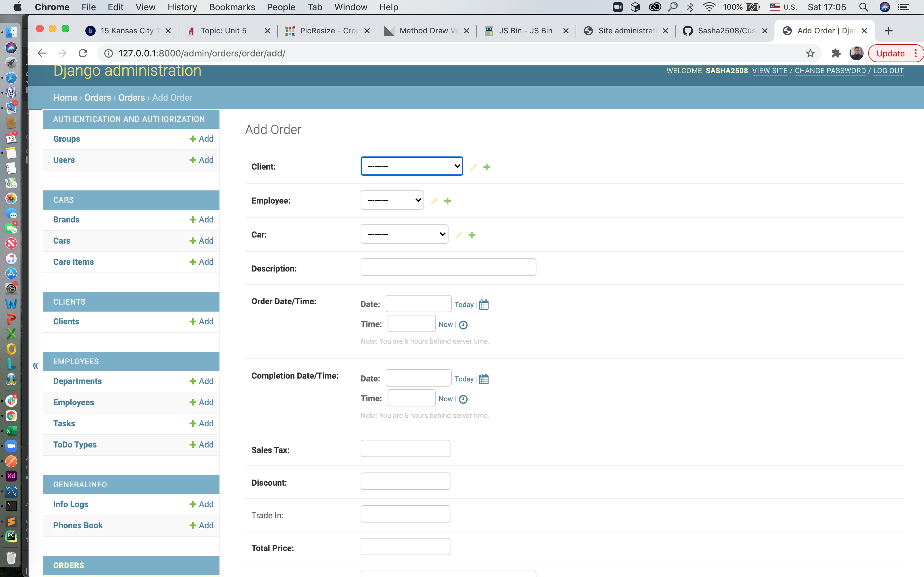Viewport: 924px width, 577px height.
Task: Click the clock icon next to Order Time
Action: coord(463,325)
